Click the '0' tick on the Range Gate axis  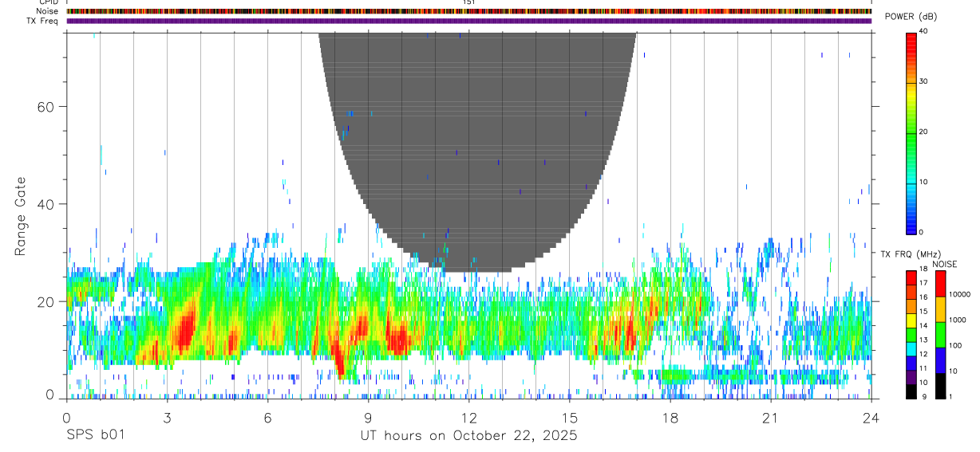(51, 394)
